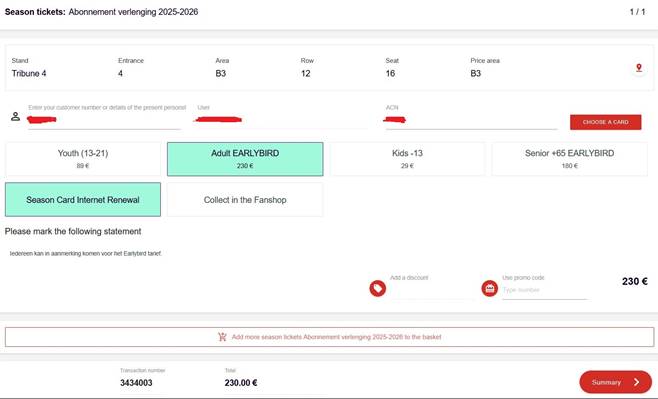Click the Entrance value 4
Image resolution: width=658 pixels, height=399 pixels.
pos(120,73)
